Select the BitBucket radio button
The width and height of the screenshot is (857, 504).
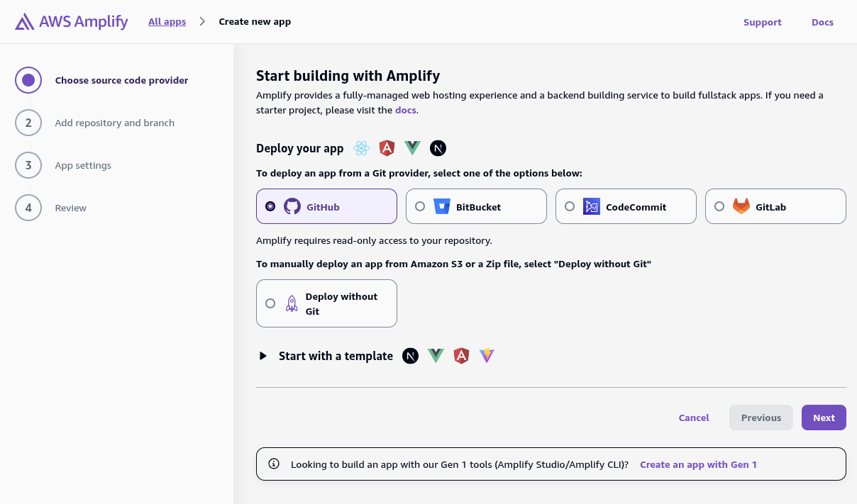point(420,206)
